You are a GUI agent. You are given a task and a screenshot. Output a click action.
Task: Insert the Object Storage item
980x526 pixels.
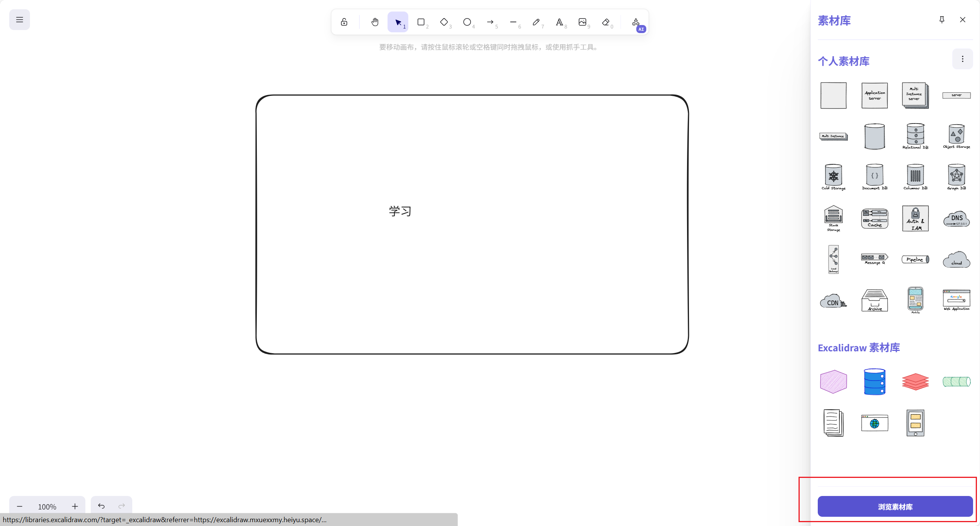[x=957, y=137]
